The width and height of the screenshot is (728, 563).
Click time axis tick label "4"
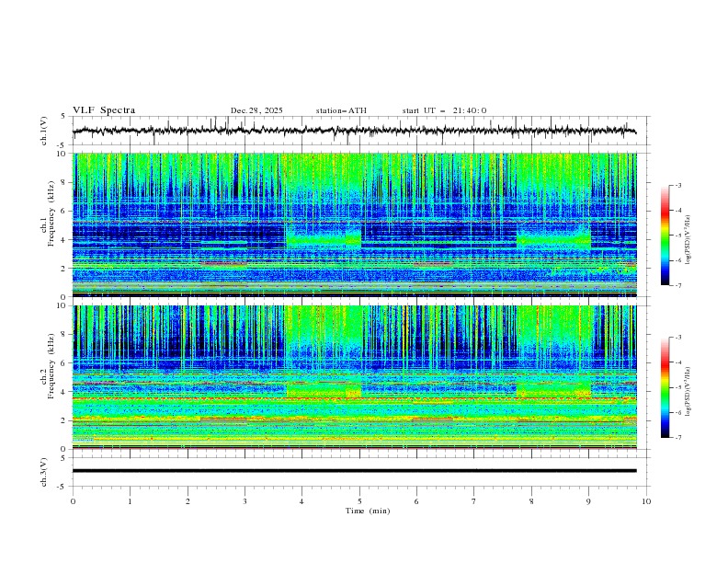point(301,501)
